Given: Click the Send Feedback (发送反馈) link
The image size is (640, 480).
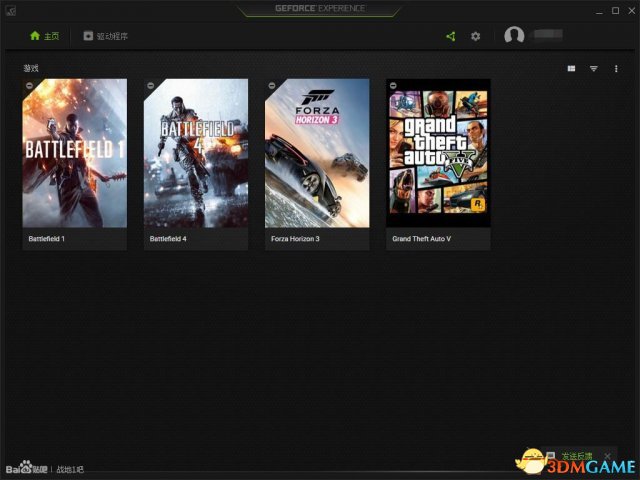Looking at the screenshot, I should (x=577, y=456).
